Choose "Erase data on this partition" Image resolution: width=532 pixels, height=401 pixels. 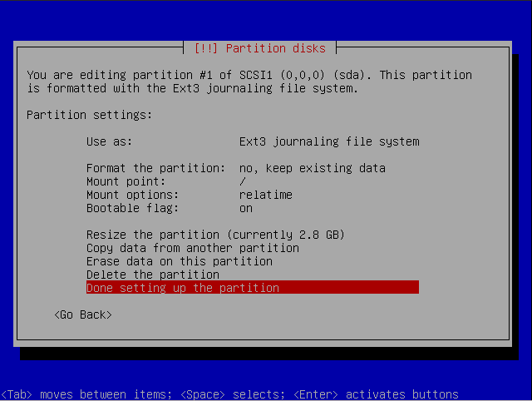[179, 261]
